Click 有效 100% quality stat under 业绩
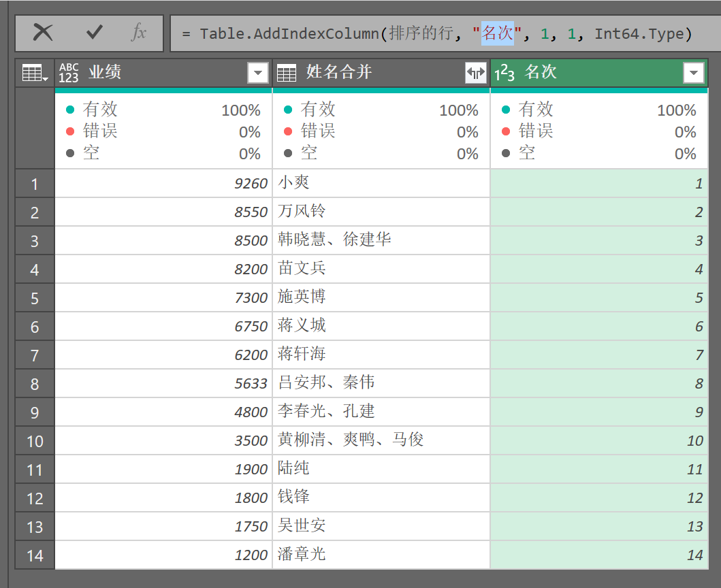This screenshot has height=588, width=721. click(x=163, y=110)
